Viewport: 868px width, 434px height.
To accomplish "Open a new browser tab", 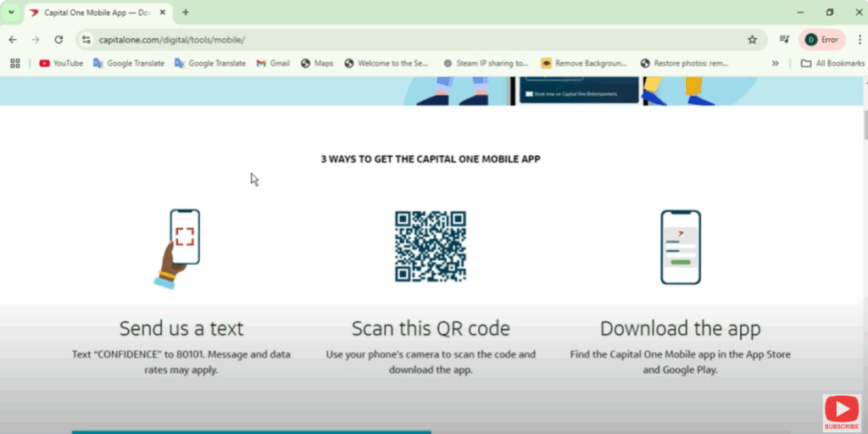I will coord(186,12).
